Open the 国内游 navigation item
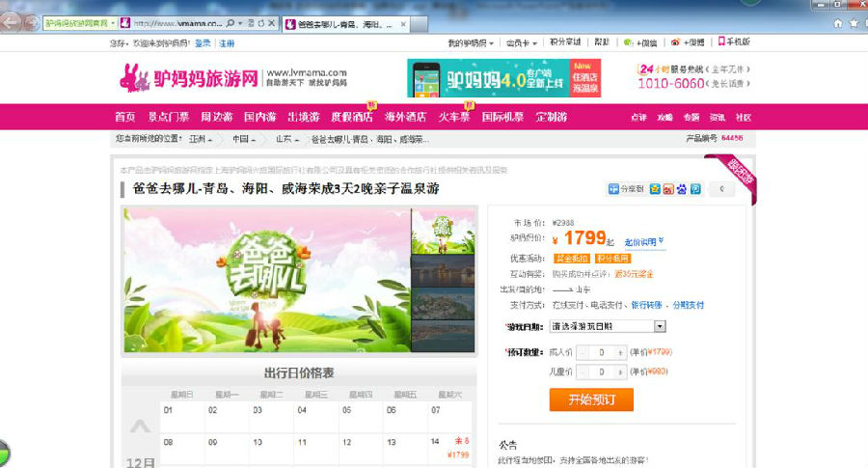 tap(260, 117)
